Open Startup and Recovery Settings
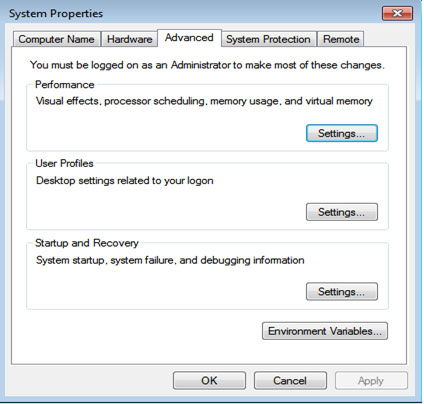The height and width of the screenshot is (404, 424). click(x=342, y=292)
